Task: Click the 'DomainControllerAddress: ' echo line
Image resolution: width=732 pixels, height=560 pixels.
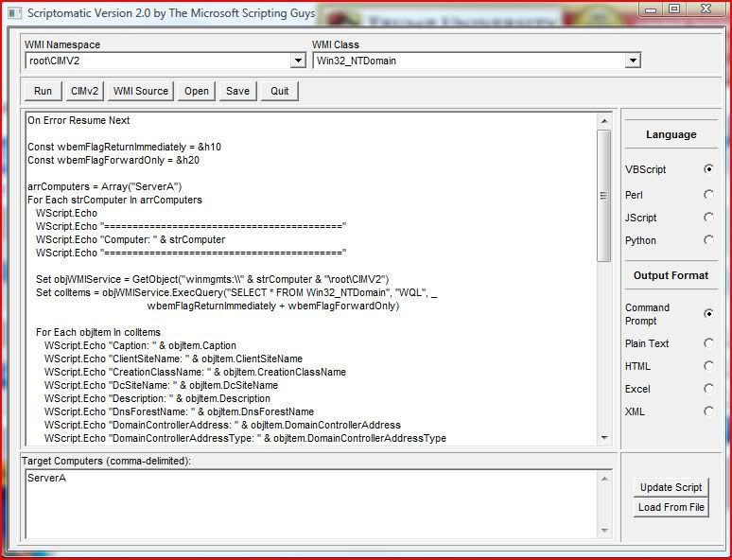Action: (222, 425)
